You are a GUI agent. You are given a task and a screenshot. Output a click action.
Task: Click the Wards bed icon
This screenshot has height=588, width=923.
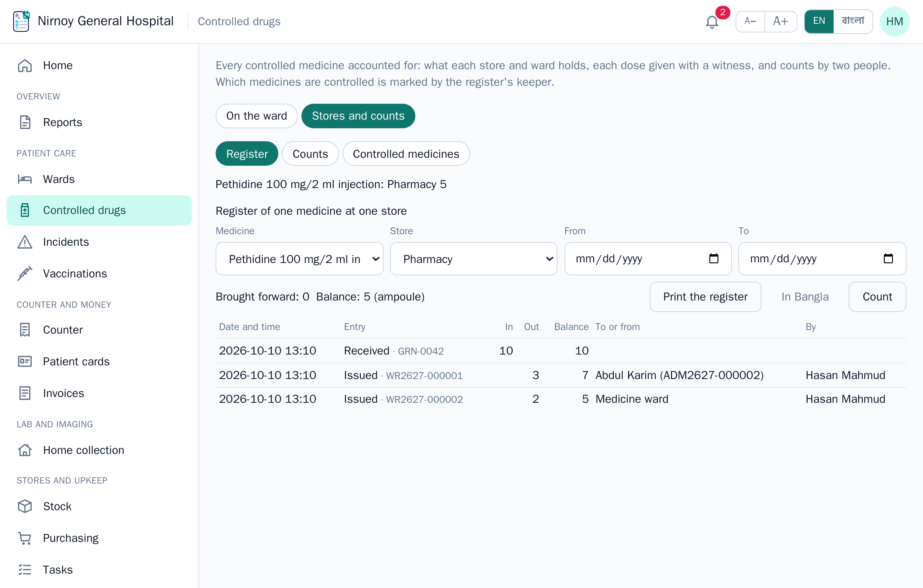tap(25, 179)
